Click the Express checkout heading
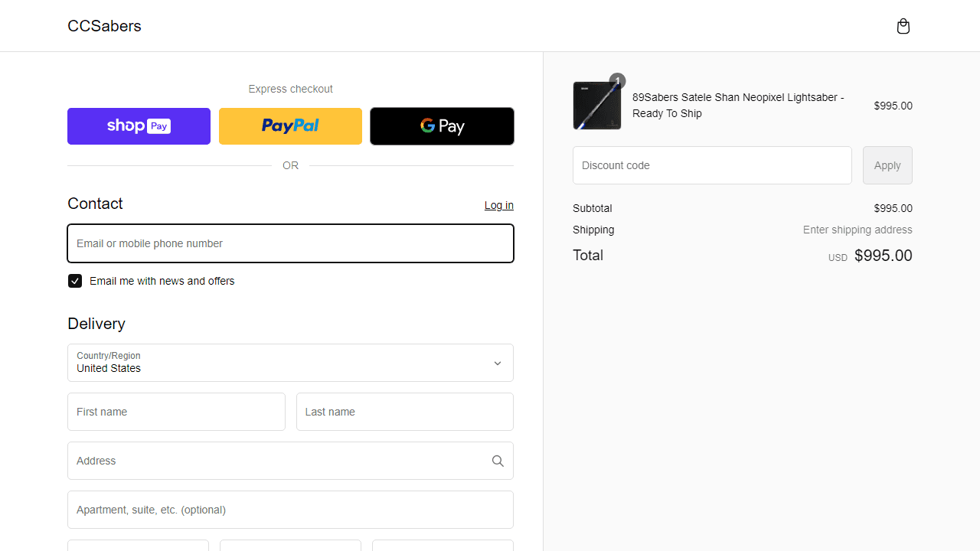The image size is (980, 551). [x=290, y=89]
